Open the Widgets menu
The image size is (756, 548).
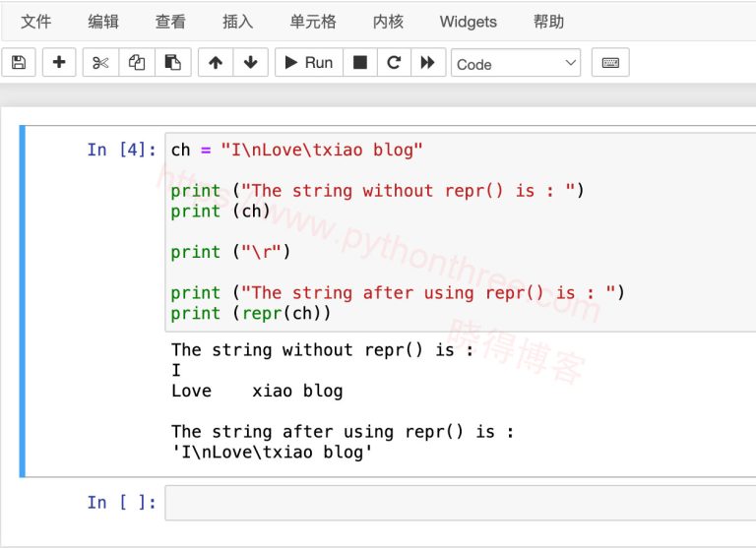(468, 21)
